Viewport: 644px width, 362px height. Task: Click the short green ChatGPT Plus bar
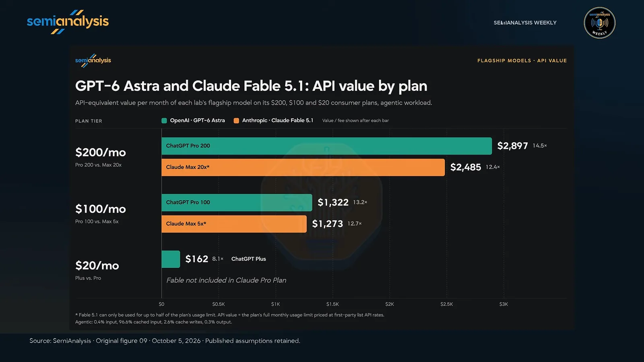coord(171,259)
